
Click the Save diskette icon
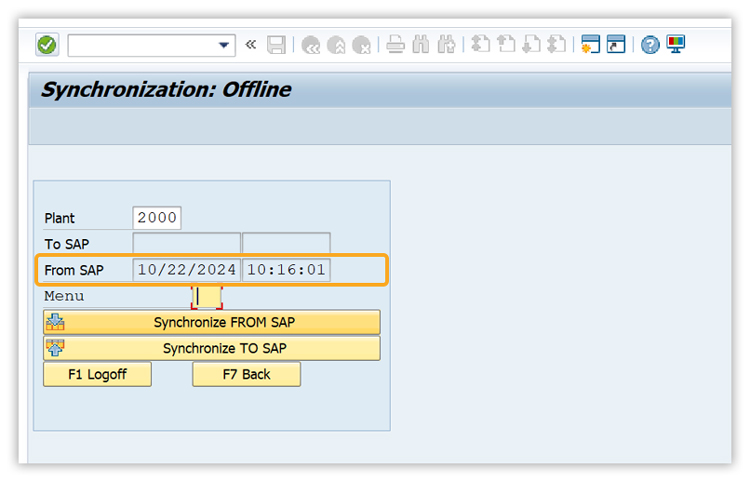(276, 45)
